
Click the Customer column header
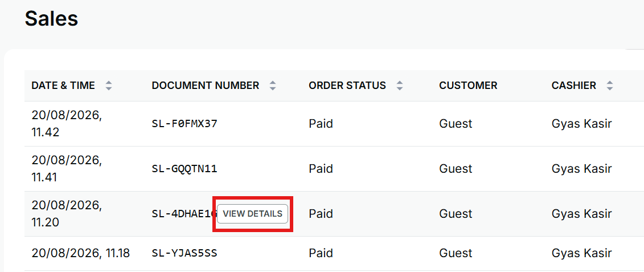(x=468, y=86)
